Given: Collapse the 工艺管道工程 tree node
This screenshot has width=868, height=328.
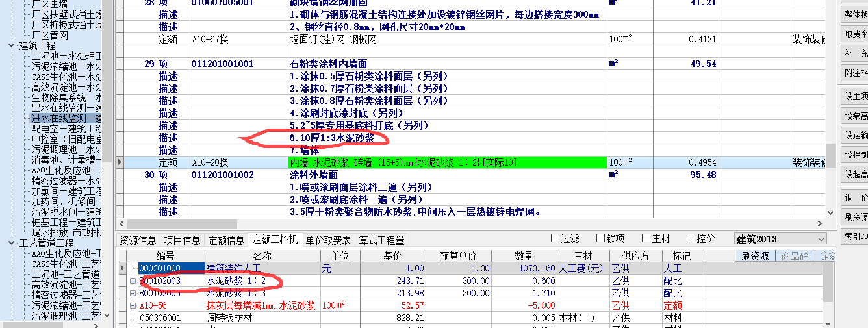Looking at the screenshot, I should [x=12, y=243].
